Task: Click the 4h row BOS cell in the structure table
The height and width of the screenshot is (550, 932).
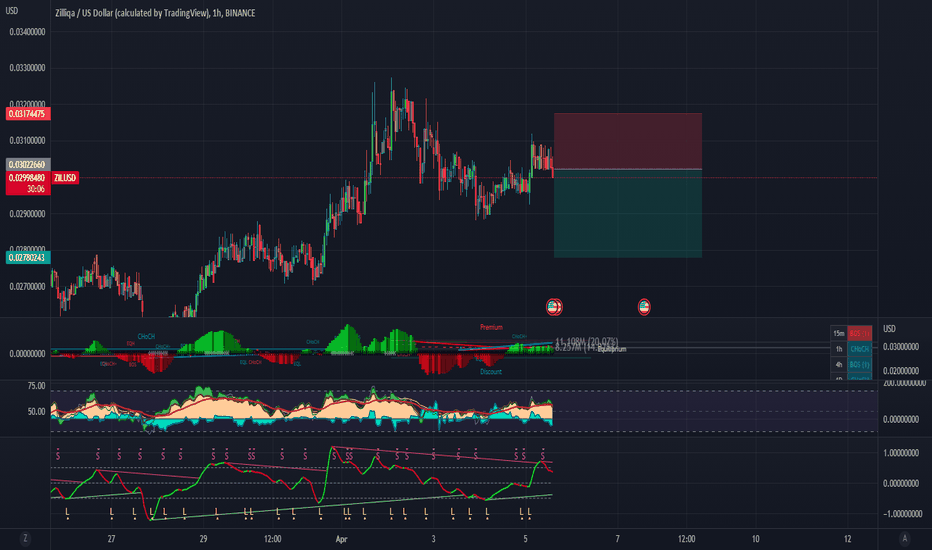Action: pyautogui.click(x=859, y=364)
